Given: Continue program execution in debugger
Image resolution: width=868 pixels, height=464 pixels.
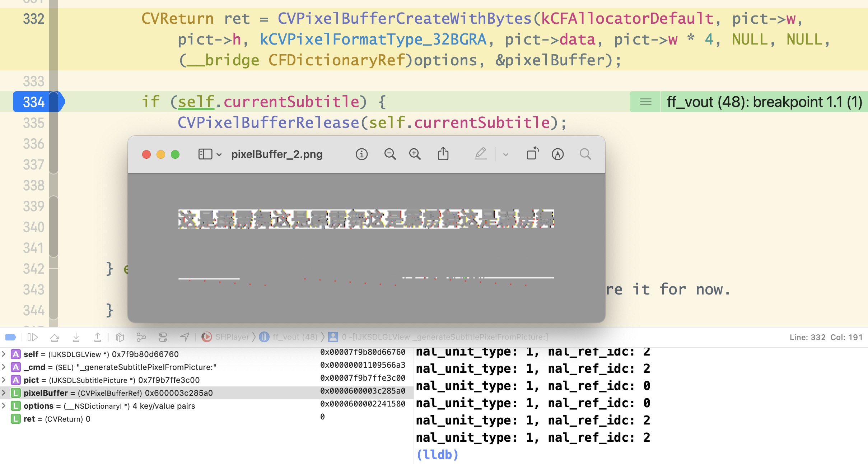Looking at the screenshot, I should [x=33, y=337].
